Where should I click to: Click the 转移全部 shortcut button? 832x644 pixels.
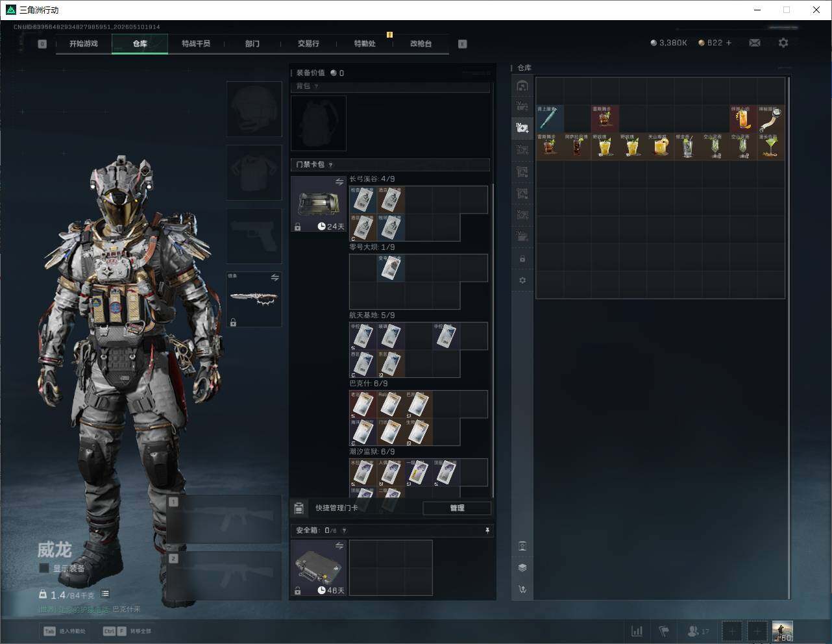[127, 631]
